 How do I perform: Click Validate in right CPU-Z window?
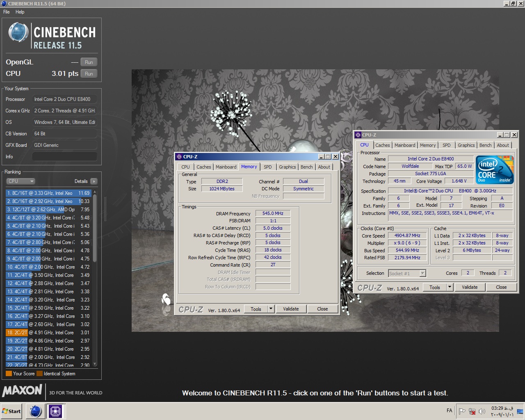(x=470, y=287)
